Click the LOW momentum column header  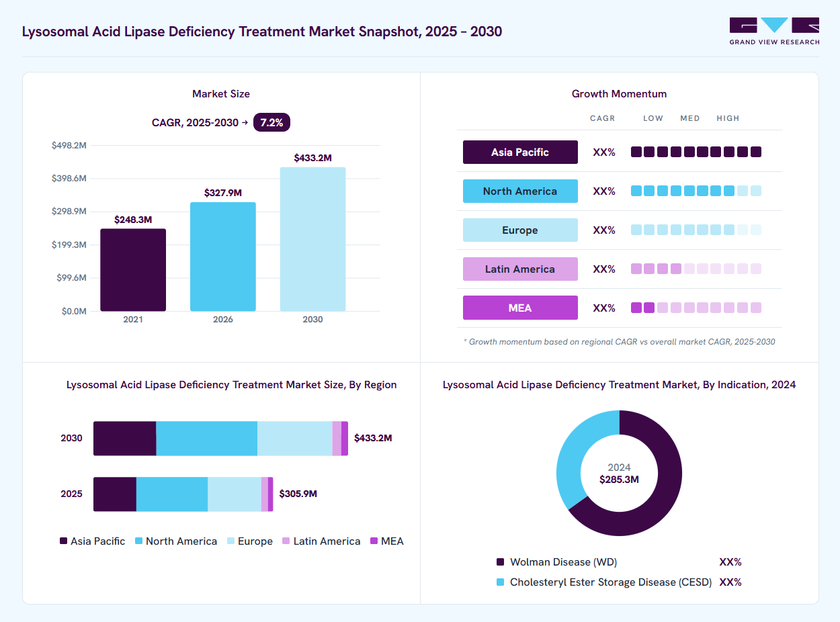(653, 118)
